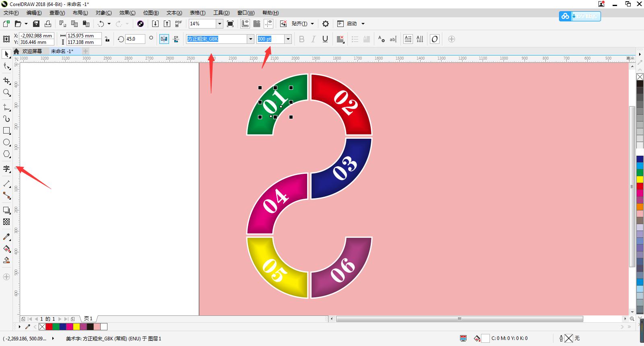Pick the yellow swatch in right palette
This screenshot has height=346, width=644.
(640, 179)
